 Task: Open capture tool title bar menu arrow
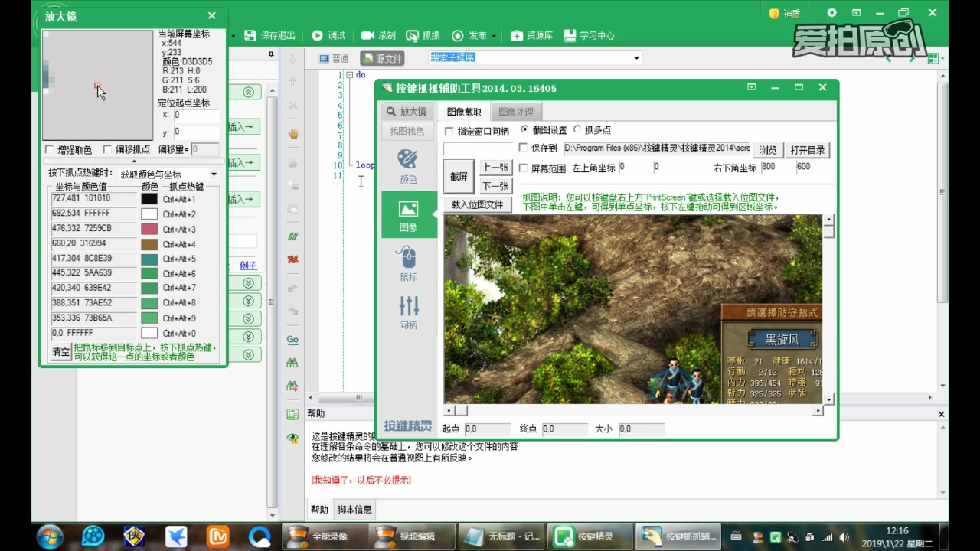click(x=752, y=87)
